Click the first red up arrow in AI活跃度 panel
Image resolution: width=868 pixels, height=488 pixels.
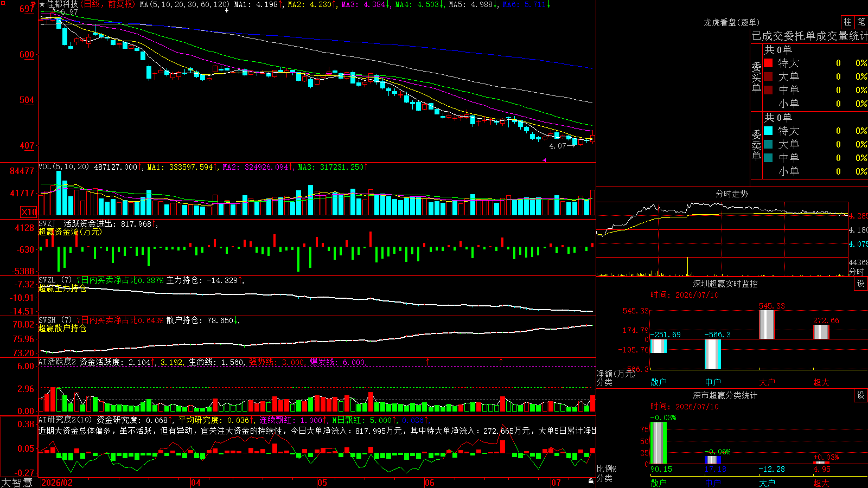[x=428, y=361]
